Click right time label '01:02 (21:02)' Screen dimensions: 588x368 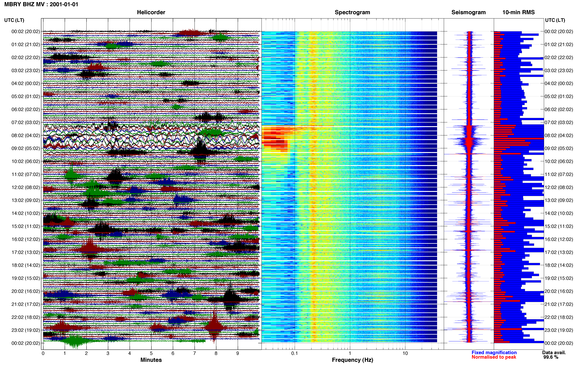(559, 45)
